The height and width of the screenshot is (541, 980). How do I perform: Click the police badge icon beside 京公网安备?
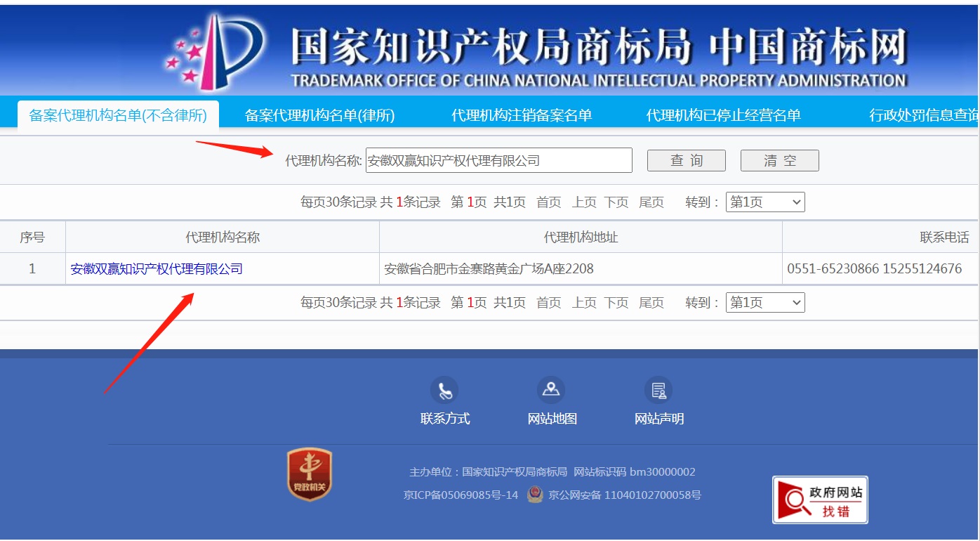pos(534,495)
